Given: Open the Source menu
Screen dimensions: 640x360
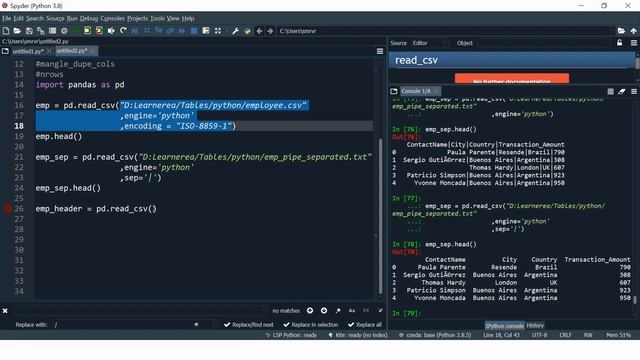Looking at the screenshot, I should point(55,18).
